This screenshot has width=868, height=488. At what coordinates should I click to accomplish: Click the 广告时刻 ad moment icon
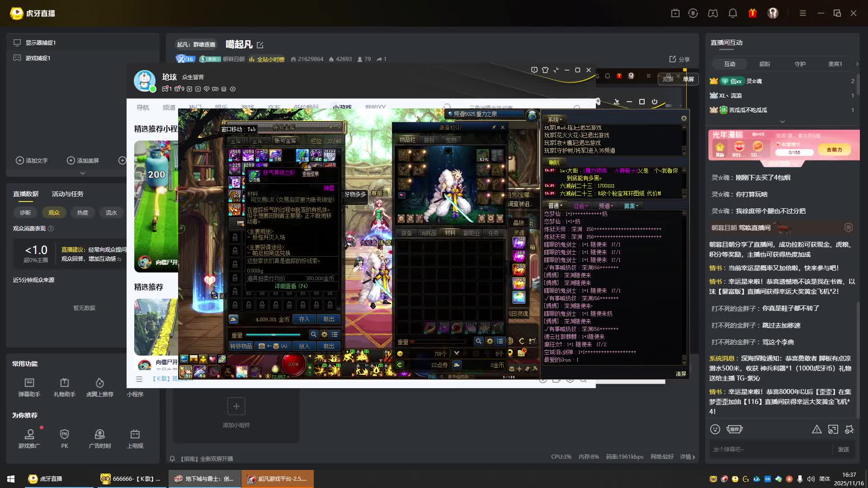point(99,434)
